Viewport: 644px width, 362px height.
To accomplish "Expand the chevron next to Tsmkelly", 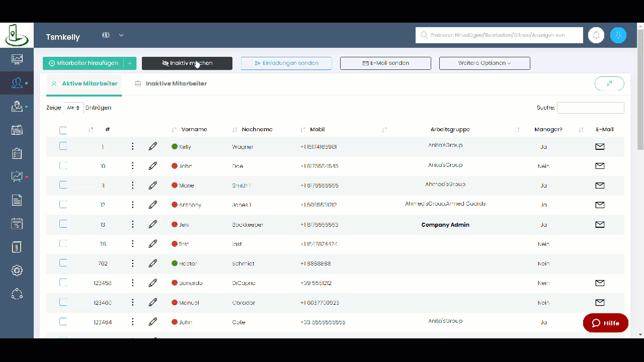I will (121, 35).
